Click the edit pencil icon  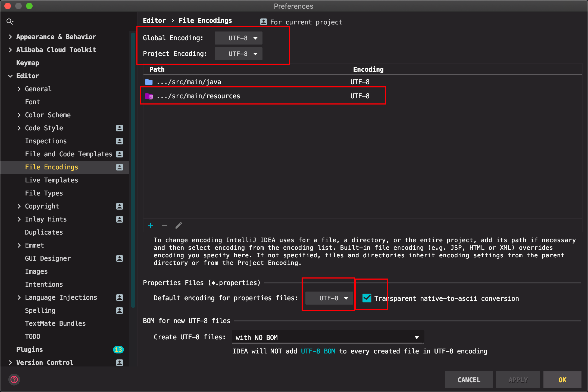[179, 225]
